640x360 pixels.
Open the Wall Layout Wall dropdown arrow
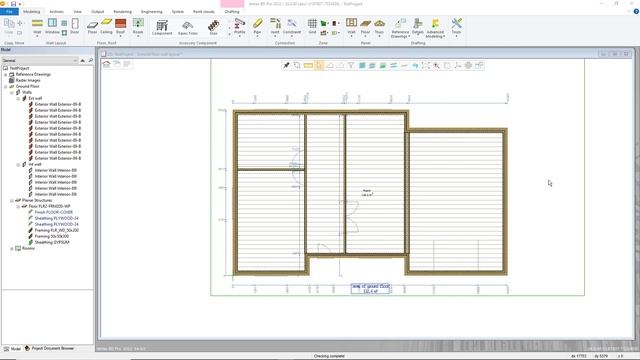pyautogui.click(x=37, y=36)
